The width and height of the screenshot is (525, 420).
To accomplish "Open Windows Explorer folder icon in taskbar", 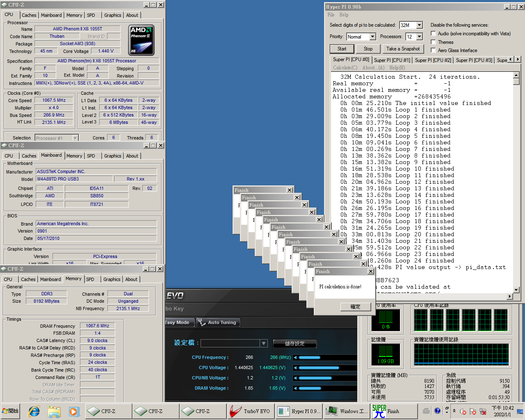I will (x=54, y=411).
